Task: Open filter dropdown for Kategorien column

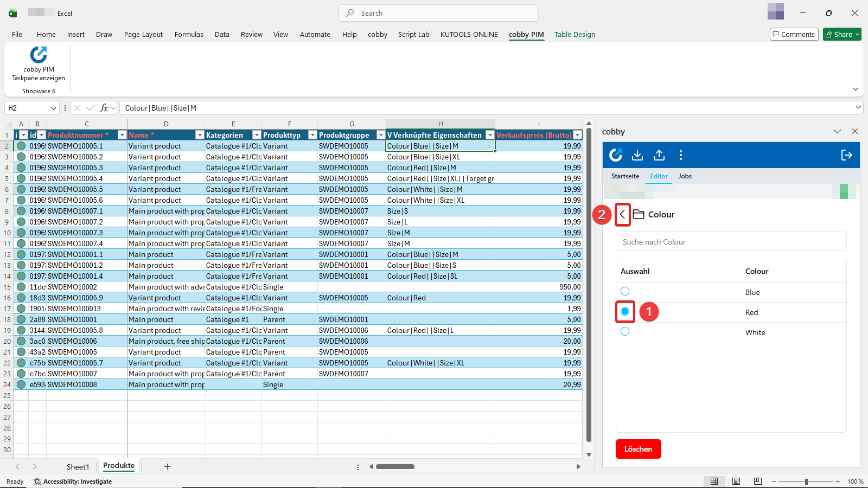Action: click(256, 135)
